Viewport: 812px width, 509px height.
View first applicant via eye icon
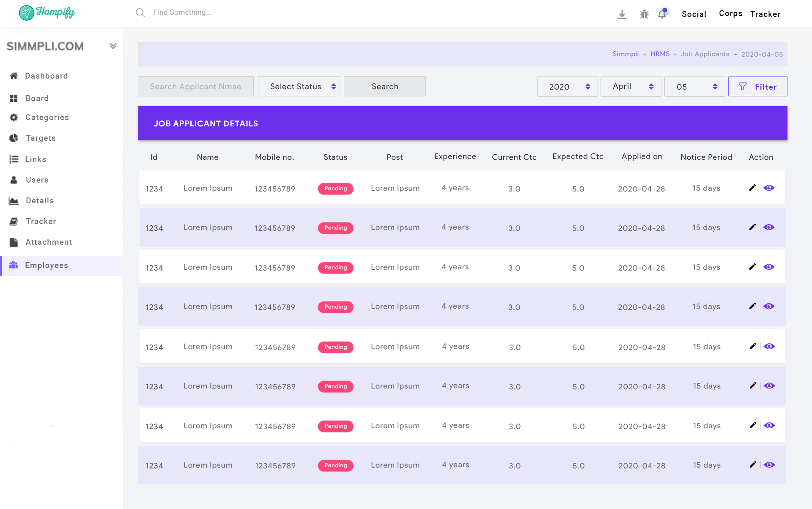[769, 188]
